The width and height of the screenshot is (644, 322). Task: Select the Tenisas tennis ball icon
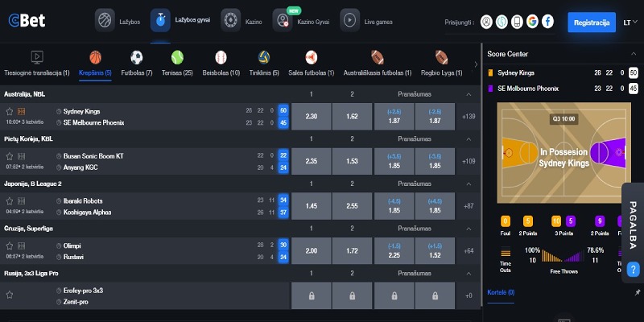tap(178, 57)
